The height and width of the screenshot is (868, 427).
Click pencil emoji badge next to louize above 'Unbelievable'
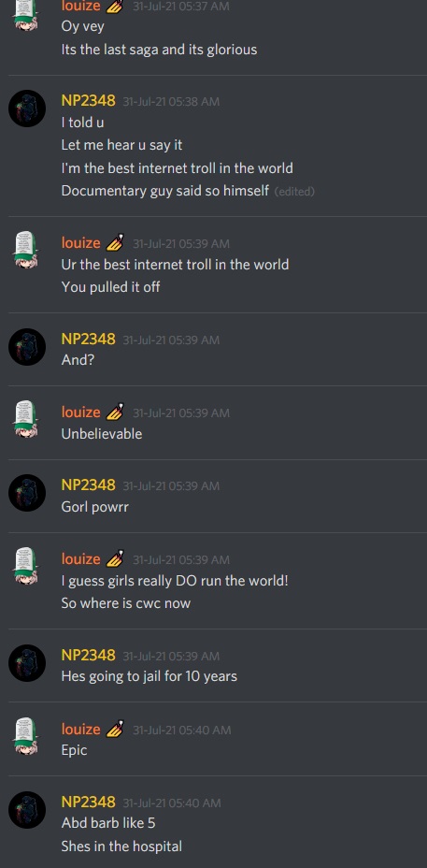(115, 412)
